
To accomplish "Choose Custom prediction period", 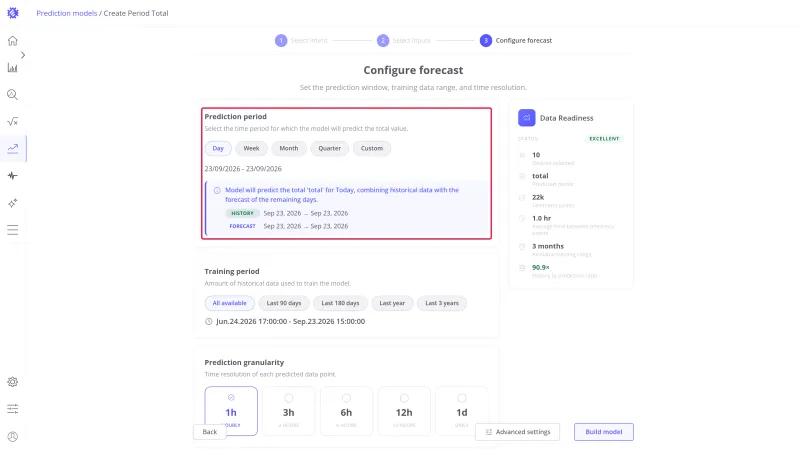I will pos(372,148).
